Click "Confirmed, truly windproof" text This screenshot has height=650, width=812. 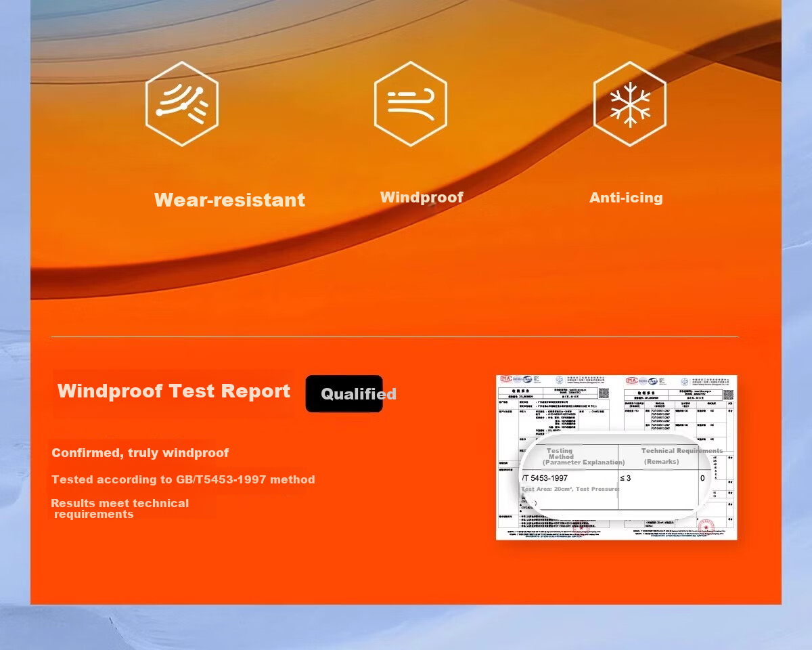pos(140,453)
